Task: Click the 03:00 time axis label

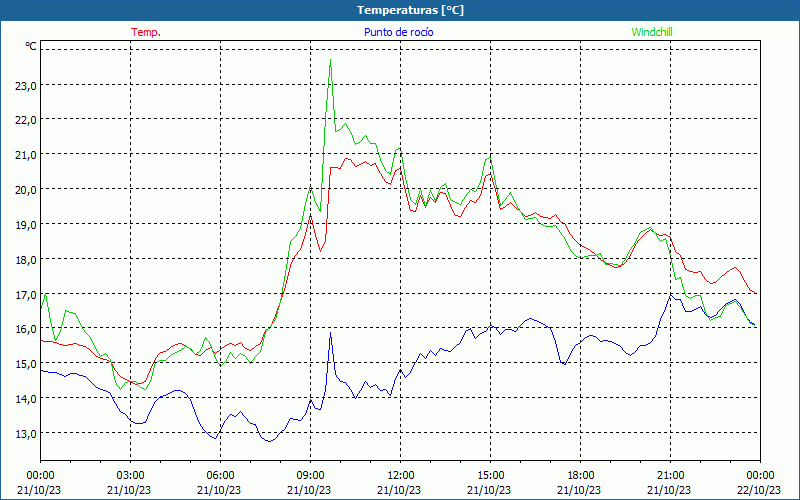Action: pos(131,476)
